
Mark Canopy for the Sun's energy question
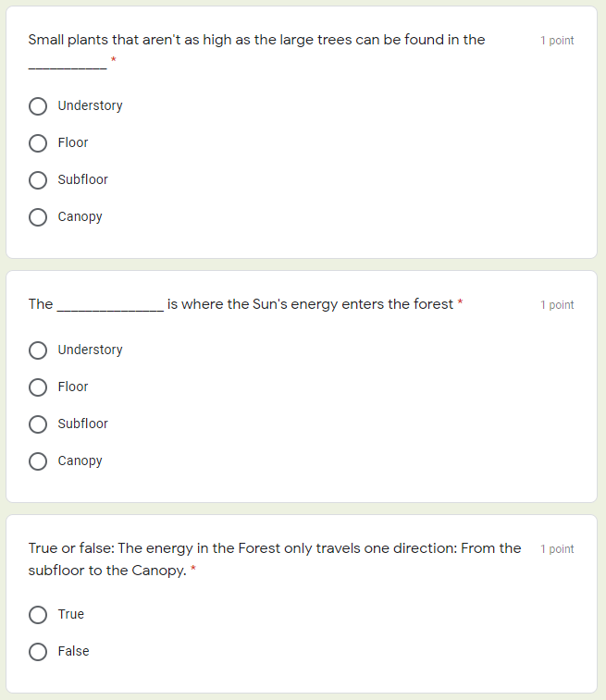[x=38, y=461]
